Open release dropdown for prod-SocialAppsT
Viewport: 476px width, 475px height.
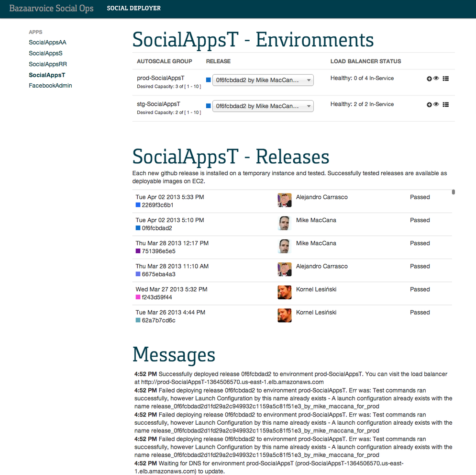263,80
